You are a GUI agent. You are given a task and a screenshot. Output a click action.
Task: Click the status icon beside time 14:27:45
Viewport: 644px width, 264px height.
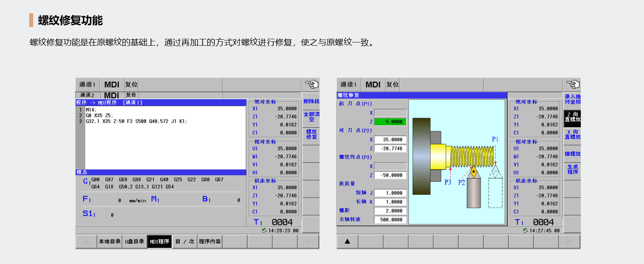click(525, 230)
